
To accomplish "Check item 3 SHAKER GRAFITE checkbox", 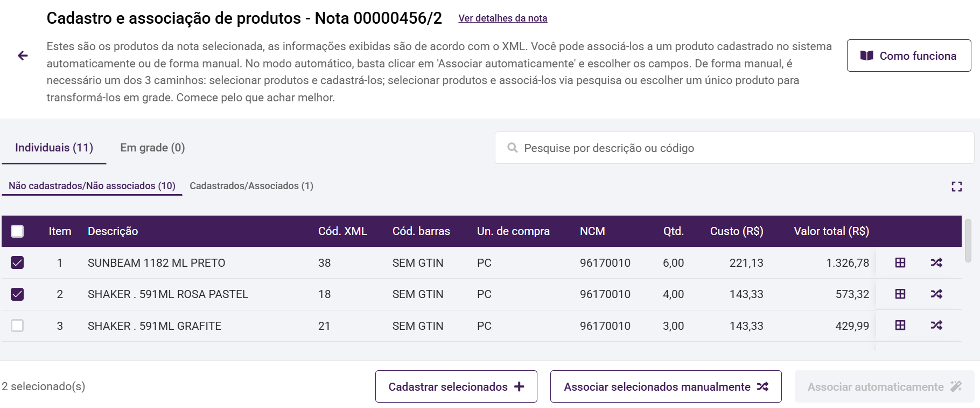I will [17, 326].
